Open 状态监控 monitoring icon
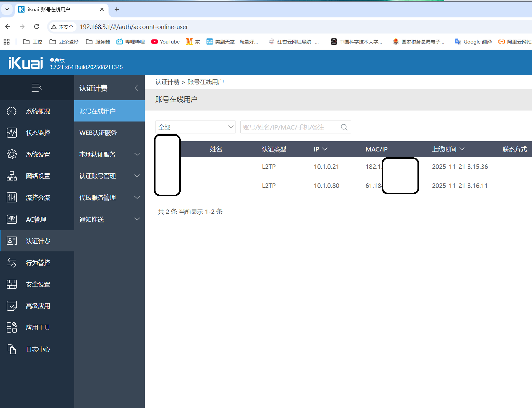Image resolution: width=532 pixels, height=408 pixels. click(12, 133)
